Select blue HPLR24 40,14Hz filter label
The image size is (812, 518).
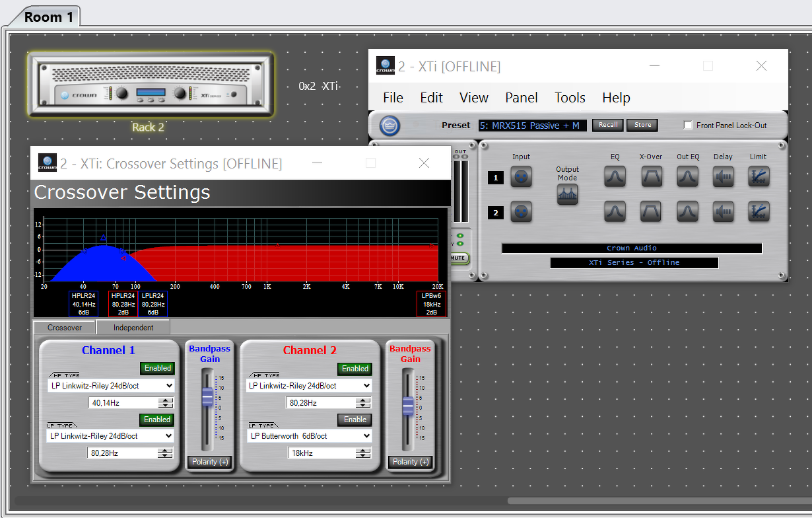coord(83,304)
